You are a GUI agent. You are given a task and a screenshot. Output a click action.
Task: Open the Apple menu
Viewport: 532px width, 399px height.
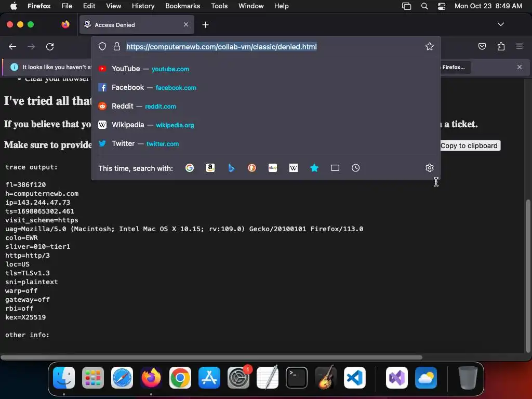click(x=14, y=6)
